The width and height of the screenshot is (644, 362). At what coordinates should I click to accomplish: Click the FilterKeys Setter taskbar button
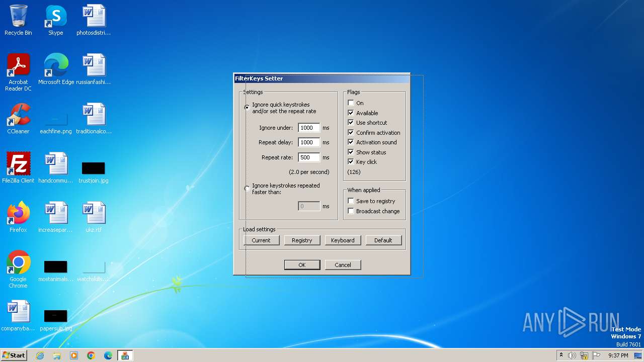point(125,355)
